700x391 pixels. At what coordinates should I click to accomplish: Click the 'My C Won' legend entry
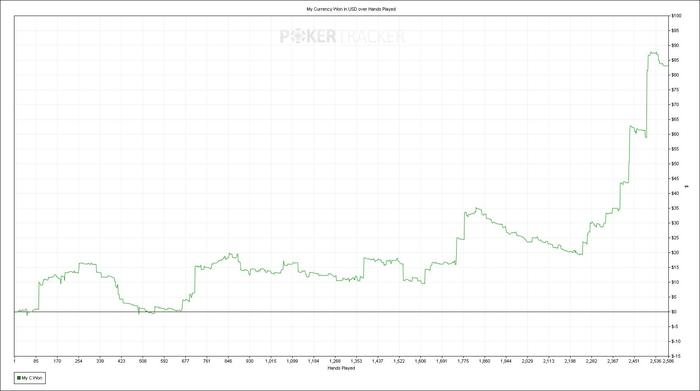[29, 378]
